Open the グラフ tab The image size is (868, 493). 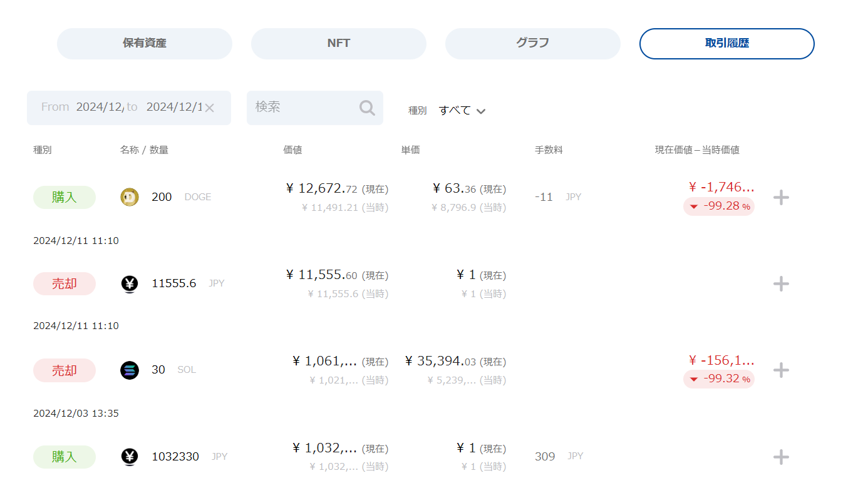533,44
